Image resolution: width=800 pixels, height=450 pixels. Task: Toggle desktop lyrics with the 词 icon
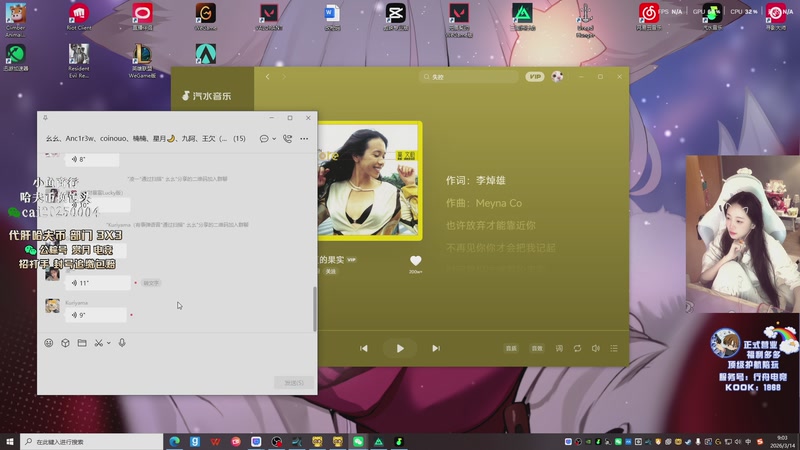[559, 348]
